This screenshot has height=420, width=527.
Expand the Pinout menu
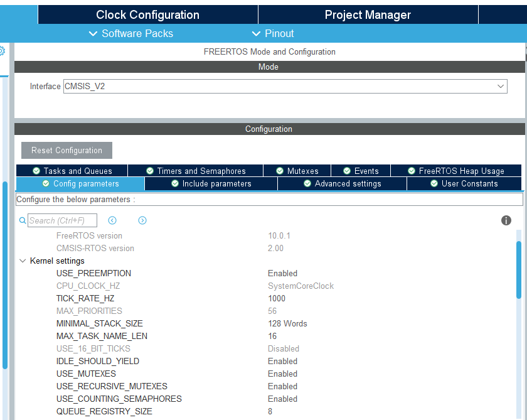click(272, 34)
